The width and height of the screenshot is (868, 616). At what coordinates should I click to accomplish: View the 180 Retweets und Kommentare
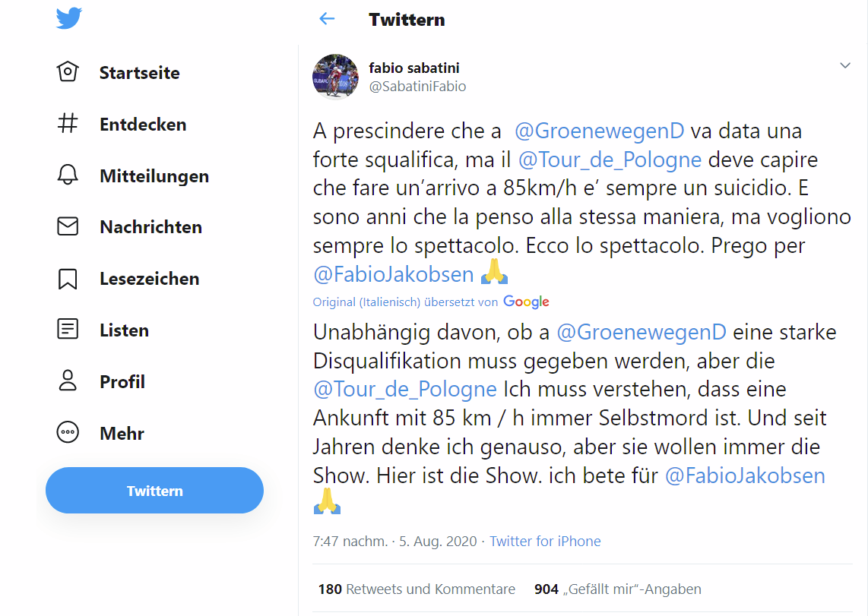pyautogui.click(x=417, y=589)
